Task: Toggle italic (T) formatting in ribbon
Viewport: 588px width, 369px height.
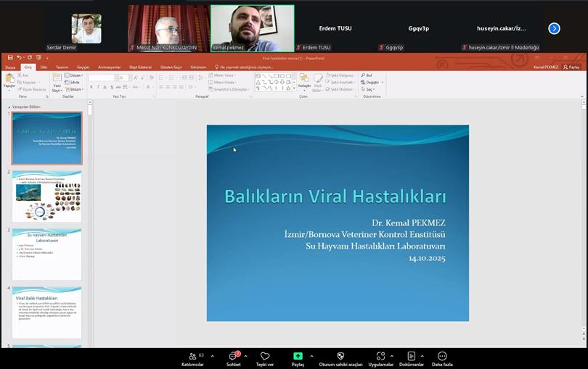Action: tap(98, 87)
